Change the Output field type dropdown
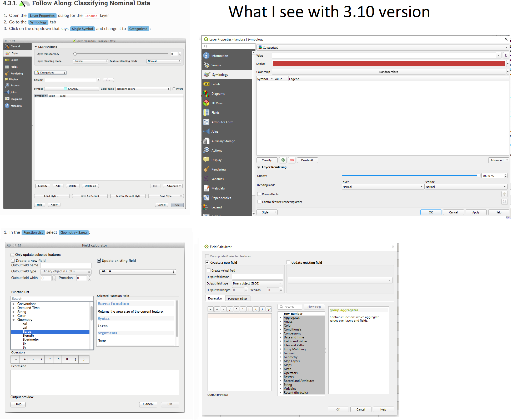This screenshot has height=420, width=513. (x=257, y=283)
